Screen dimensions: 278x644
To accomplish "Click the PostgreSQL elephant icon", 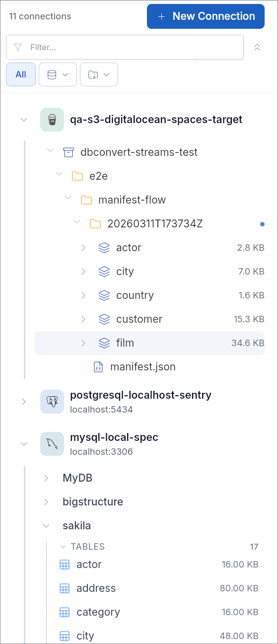I will pos(52,402).
